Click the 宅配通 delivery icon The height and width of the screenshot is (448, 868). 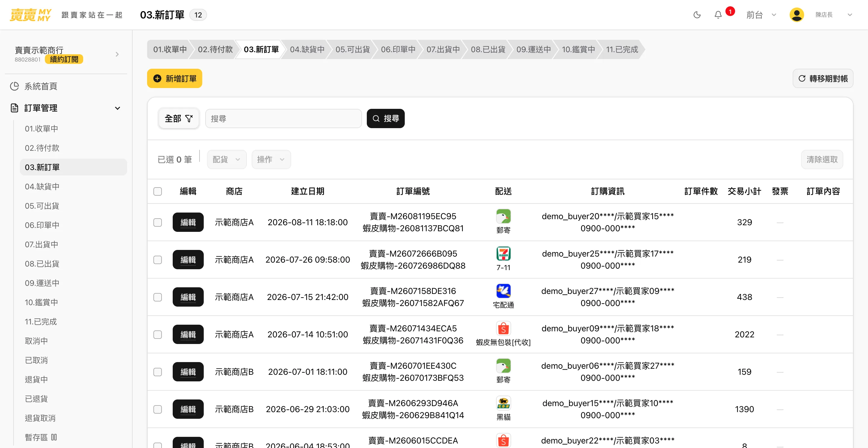[503, 291]
